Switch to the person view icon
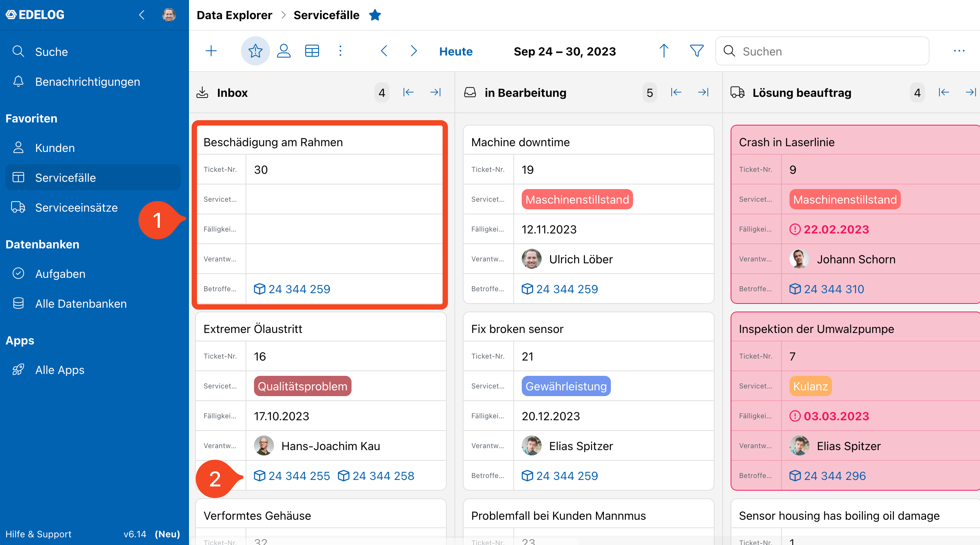980x545 pixels. pyautogui.click(x=284, y=51)
